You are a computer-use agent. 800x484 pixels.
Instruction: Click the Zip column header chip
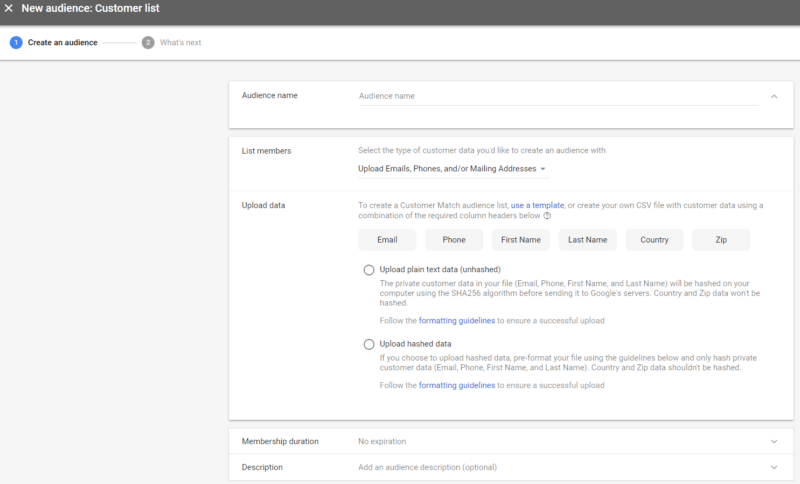[x=721, y=240]
